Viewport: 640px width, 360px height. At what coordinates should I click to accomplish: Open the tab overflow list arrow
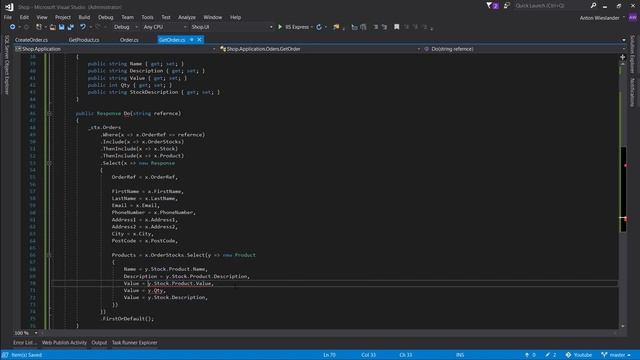pos(624,40)
